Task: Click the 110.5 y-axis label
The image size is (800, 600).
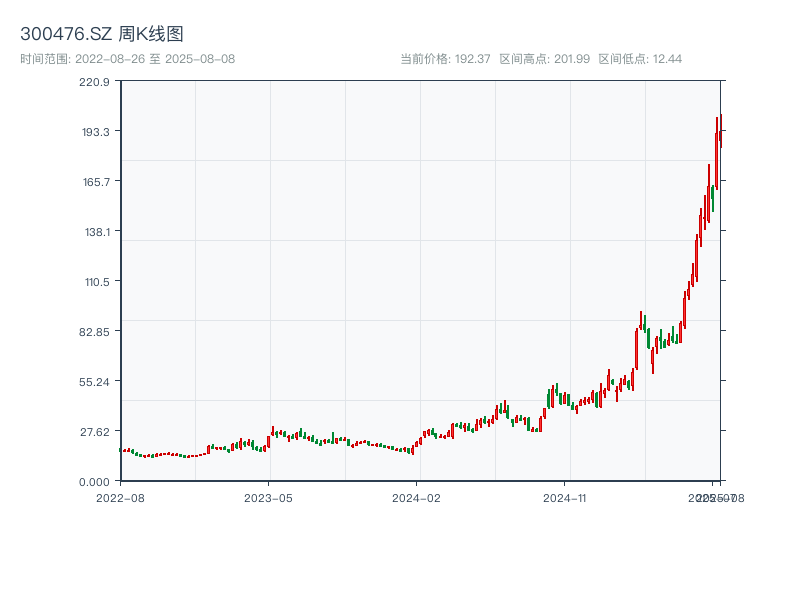Action: pyautogui.click(x=97, y=282)
